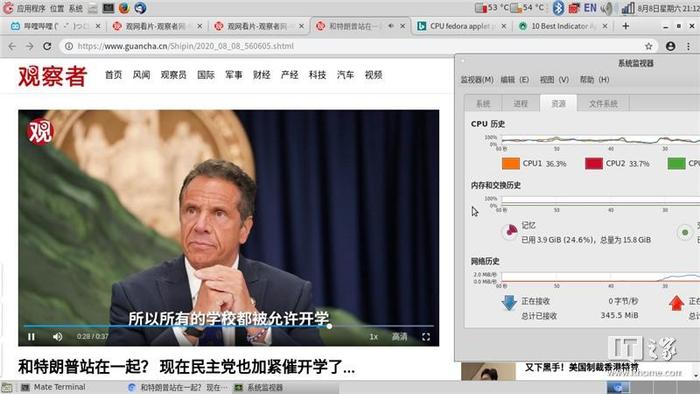700x394 pixels.
Task: Open the 监视器(M) menu
Action: 477,79
